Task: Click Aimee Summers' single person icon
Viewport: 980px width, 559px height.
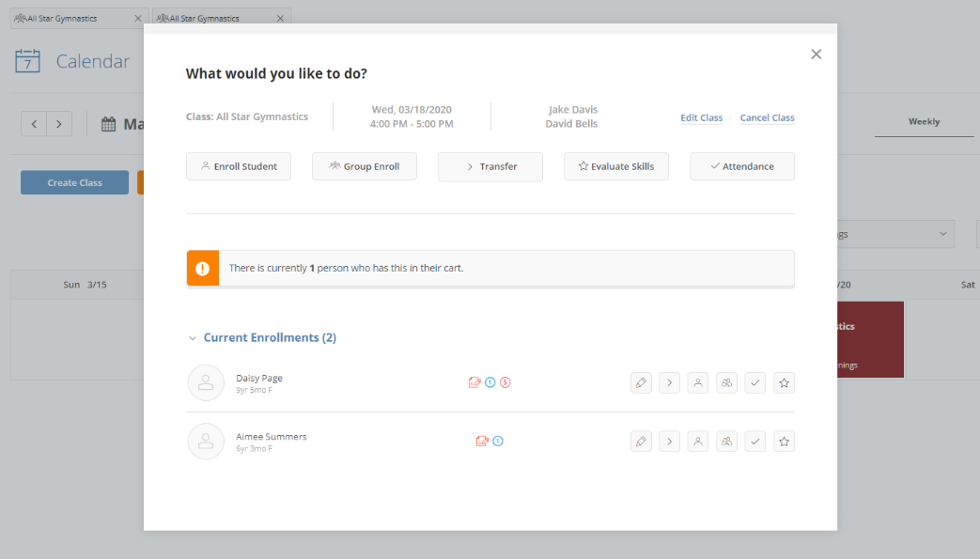Action: pos(698,442)
